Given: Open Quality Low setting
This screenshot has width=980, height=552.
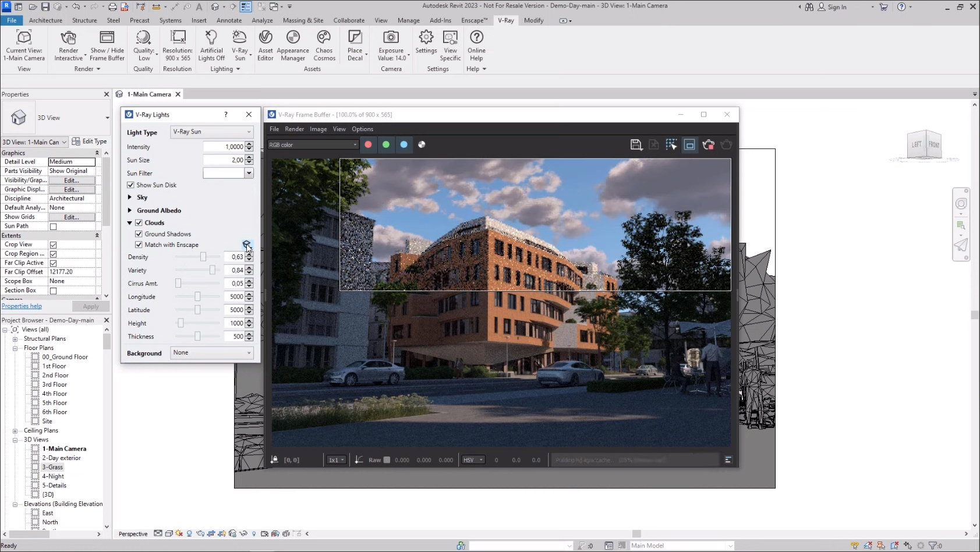Looking at the screenshot, I should click(144, 45).
